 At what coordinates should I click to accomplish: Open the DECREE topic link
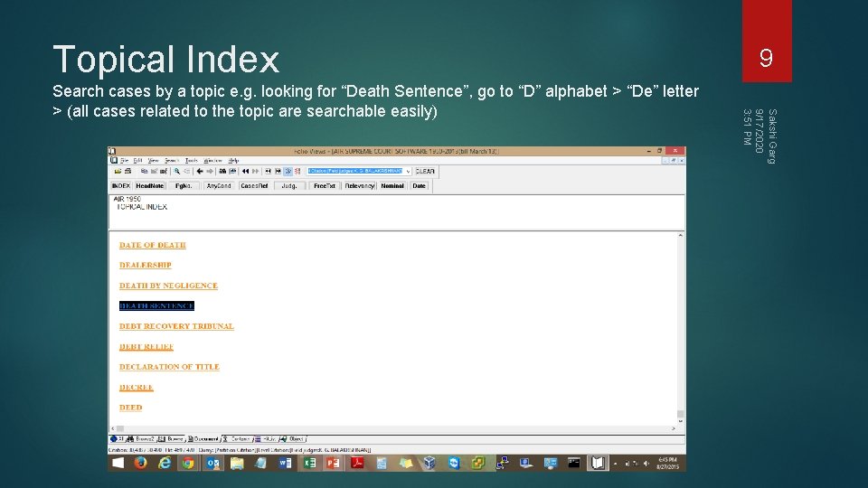(x=137, y=388)
